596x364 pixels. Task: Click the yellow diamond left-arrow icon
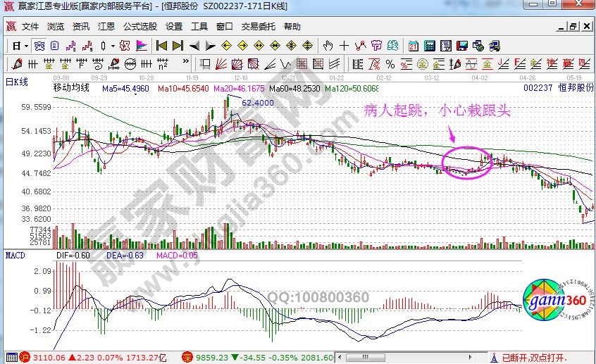[x=226, y=46]
